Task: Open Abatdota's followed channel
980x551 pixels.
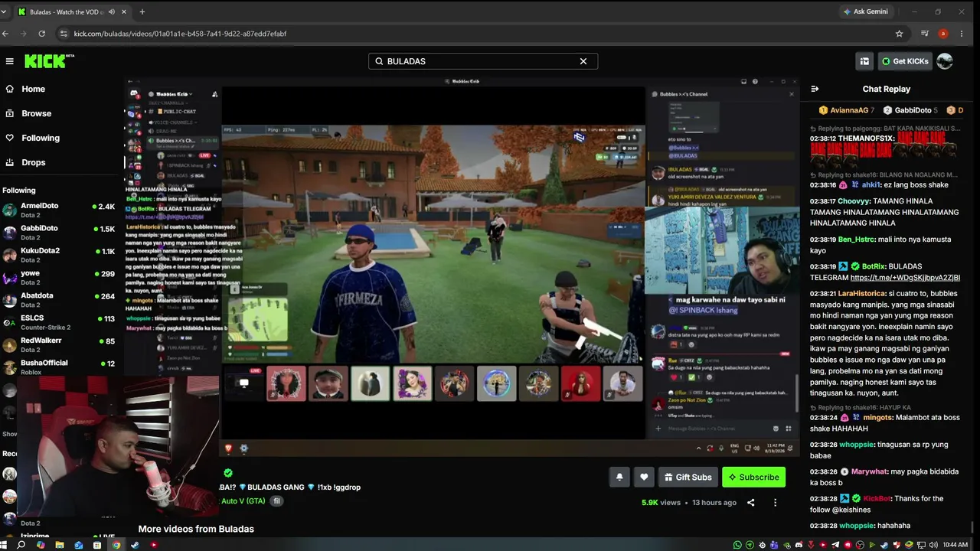Action: tap(60, 299)
